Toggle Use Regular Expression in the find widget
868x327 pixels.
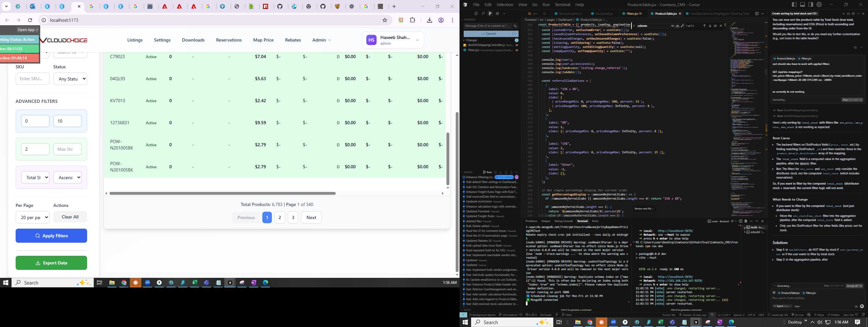[682, 26]
